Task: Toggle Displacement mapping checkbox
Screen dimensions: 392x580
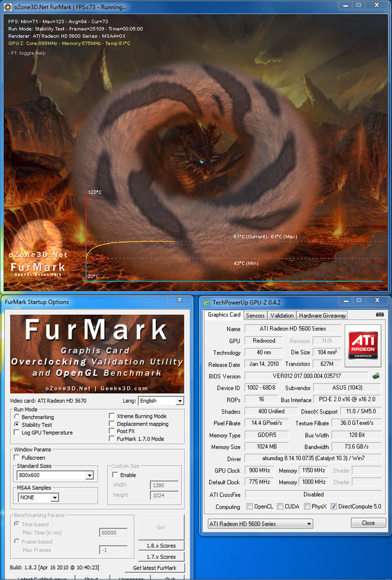Action: click(x=112, y=424)
